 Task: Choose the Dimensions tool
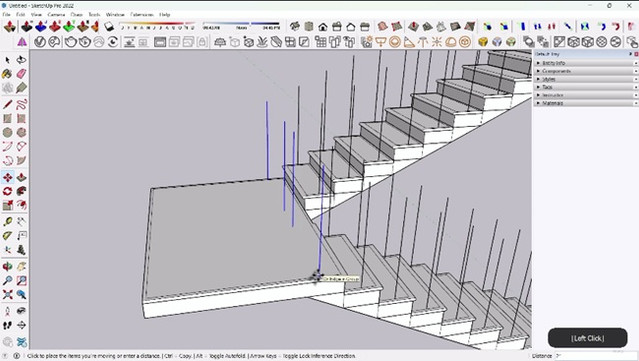click(21, 222)
